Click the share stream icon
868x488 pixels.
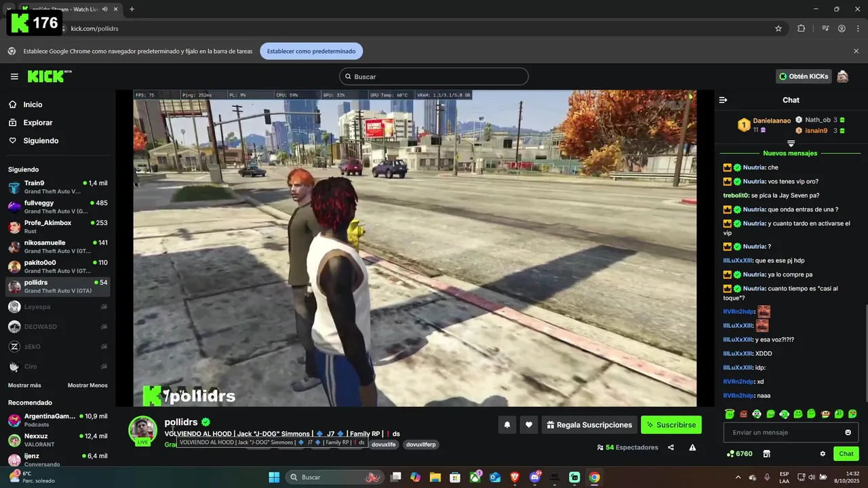pos(671,447)
